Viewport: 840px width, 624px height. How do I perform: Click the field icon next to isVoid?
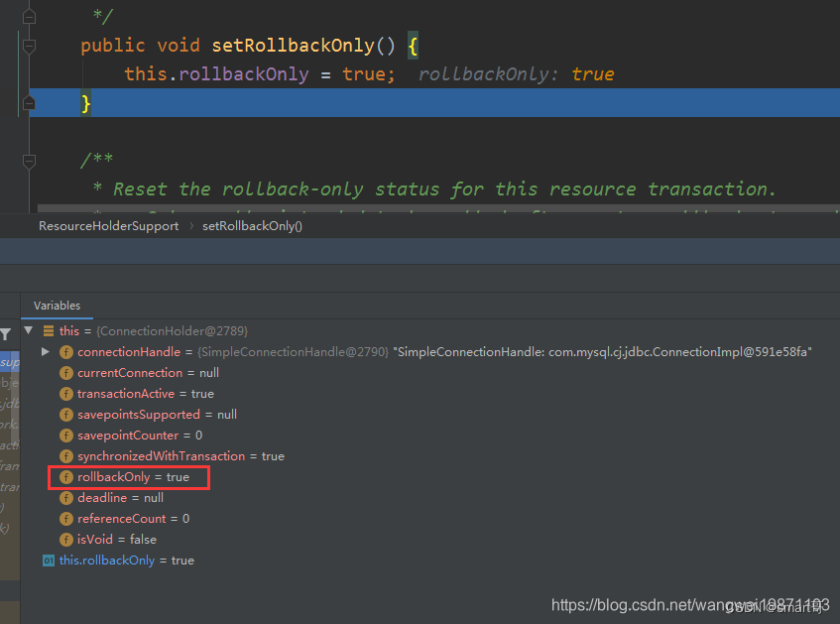coord(65,541)
